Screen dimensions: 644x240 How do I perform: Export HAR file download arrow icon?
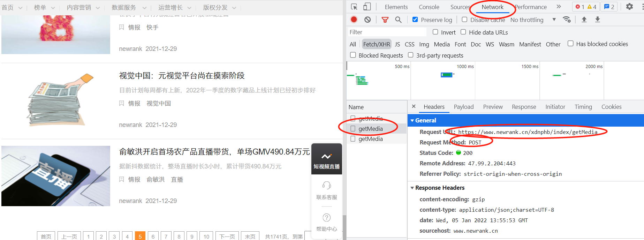(597, 20)
